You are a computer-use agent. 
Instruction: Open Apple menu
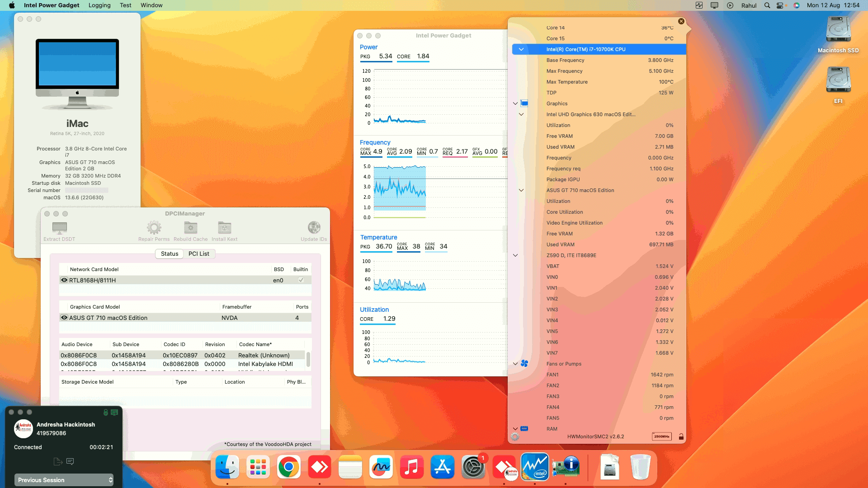[12, 5]
